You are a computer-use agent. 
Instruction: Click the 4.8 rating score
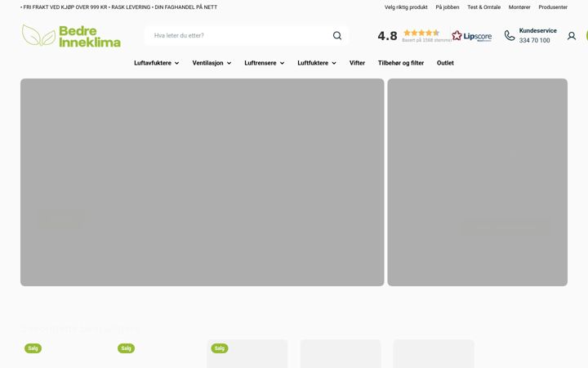[387, 36]
